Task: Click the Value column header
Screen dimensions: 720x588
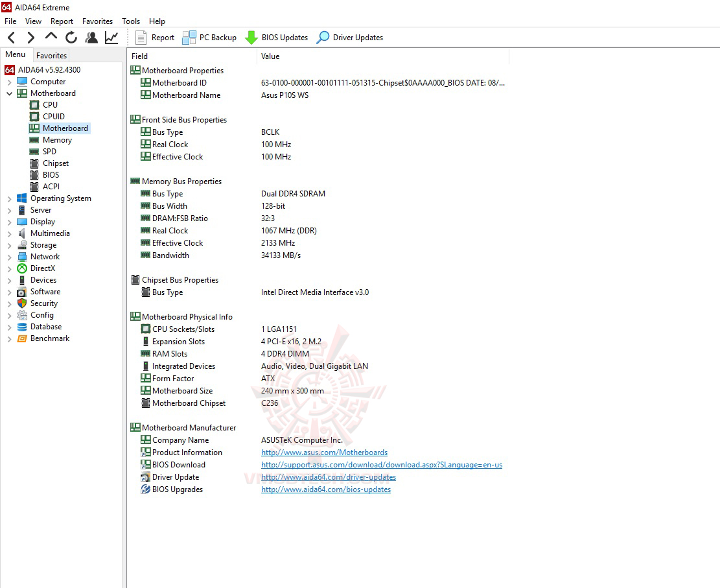Action: pyautogui.click(x=383, y=56)
